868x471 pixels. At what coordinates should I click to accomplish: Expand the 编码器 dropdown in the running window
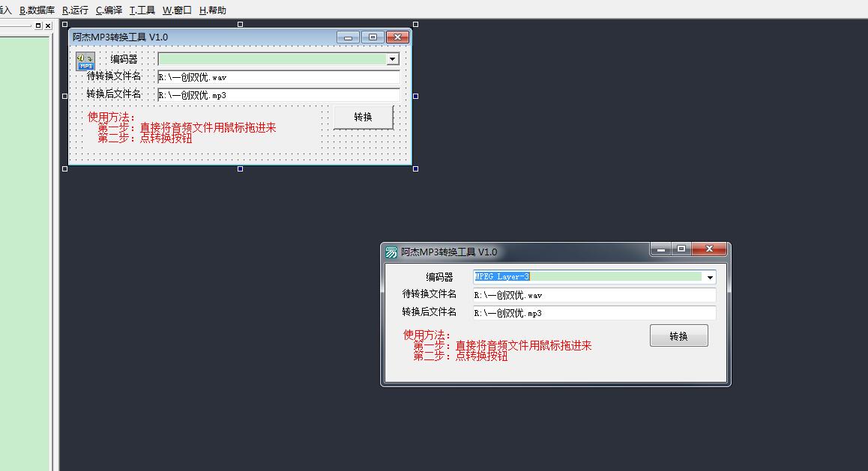(x=710, y=277)
